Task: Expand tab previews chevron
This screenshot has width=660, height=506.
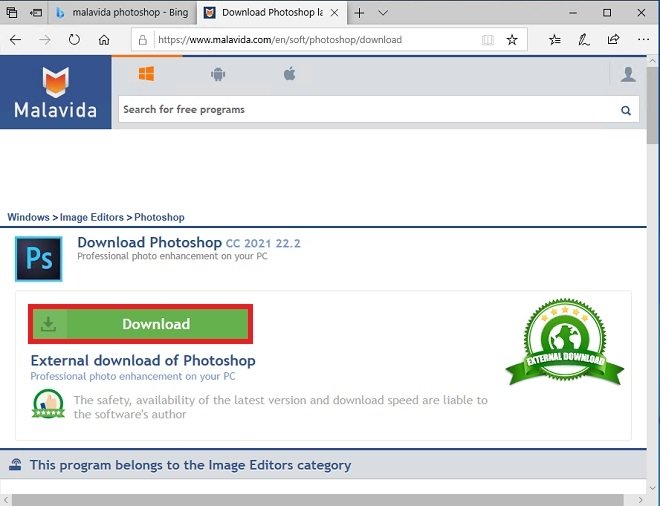Action: coord(383,13)
